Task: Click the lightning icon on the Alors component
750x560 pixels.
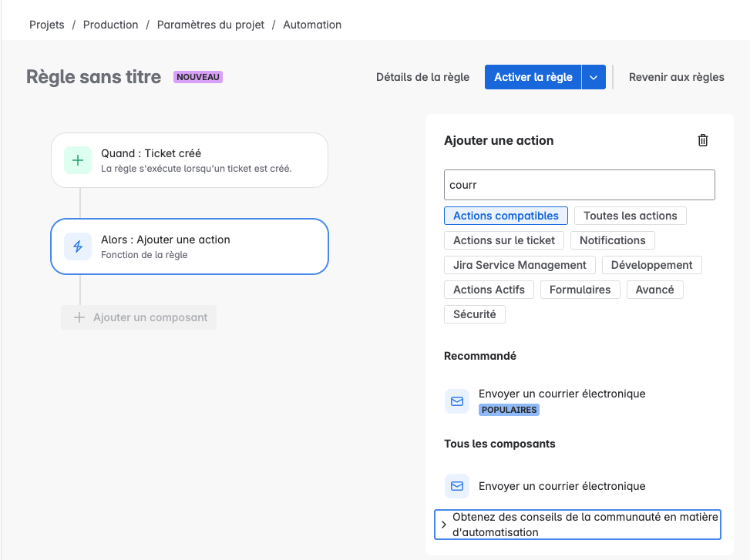Action: click(76, 246)
